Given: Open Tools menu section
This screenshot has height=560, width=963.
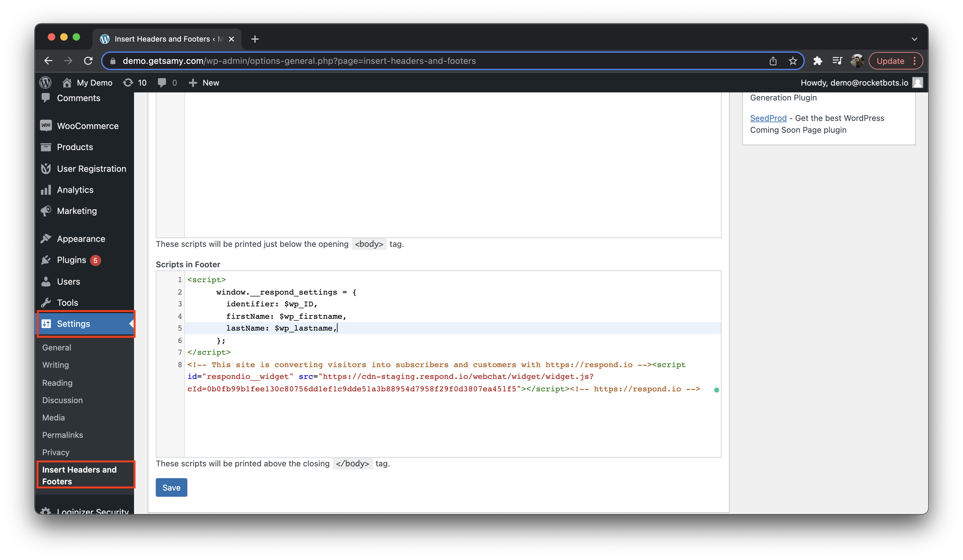Looking at the screenshot, I should [x=67, y=302].
